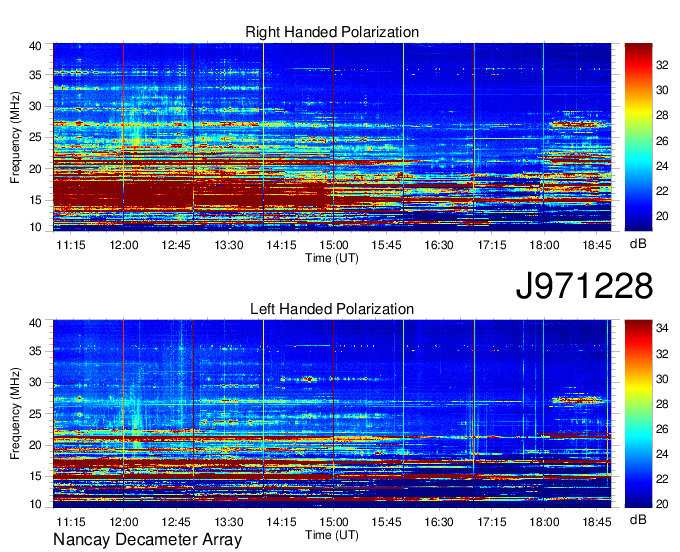Click the 25 MHz tick of Right Handed plot

click(x=36, y=137)
